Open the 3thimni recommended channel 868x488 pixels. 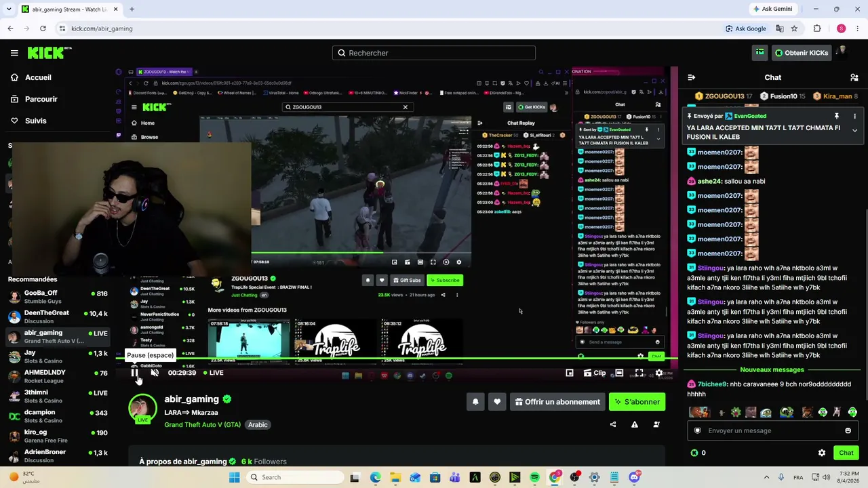58,396
